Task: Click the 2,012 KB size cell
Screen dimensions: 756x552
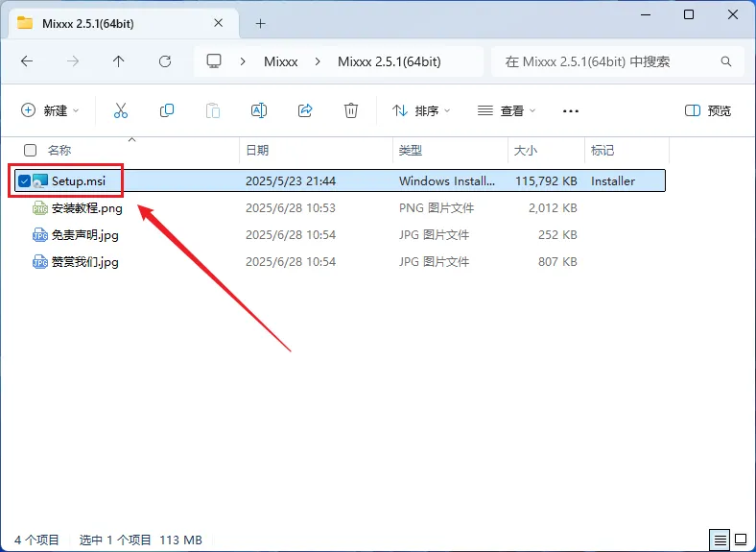Action: point(553,208)
